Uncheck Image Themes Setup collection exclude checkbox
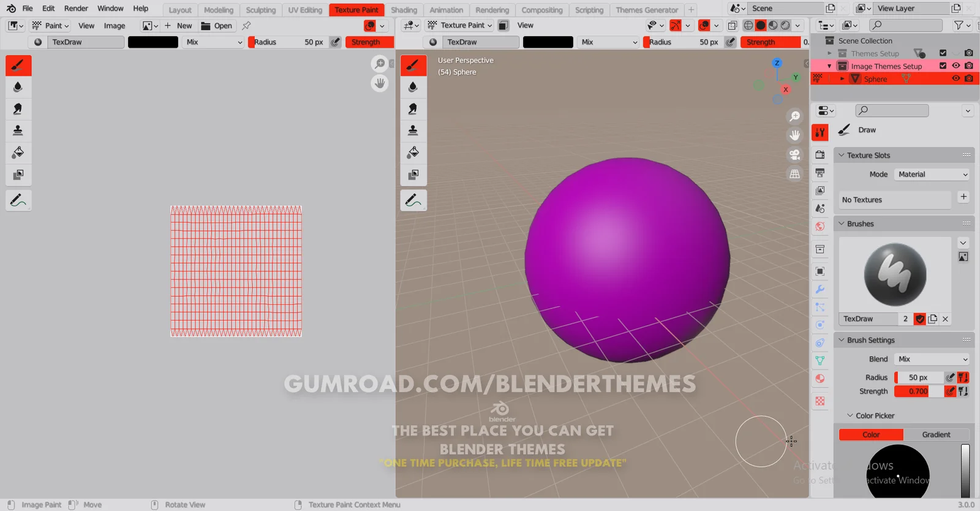980x511 pixels. [x=943, y=66]
